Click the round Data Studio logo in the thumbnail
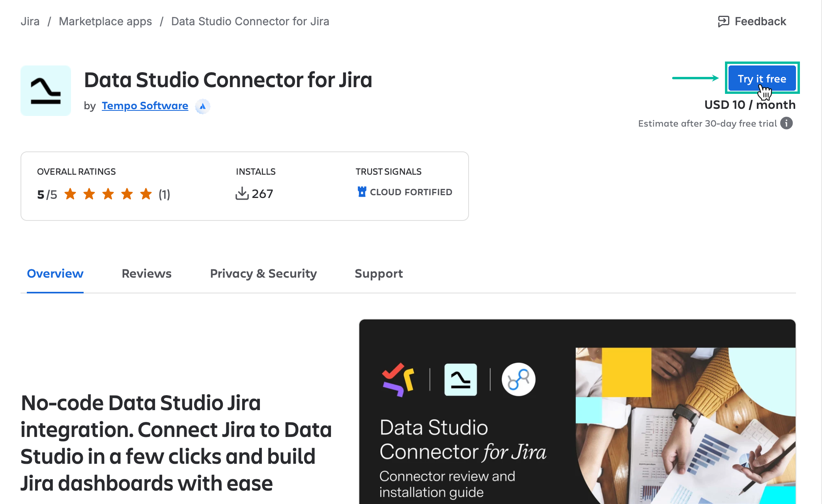The width and height of the screenshot is (822, 504). tap(518, 379)
